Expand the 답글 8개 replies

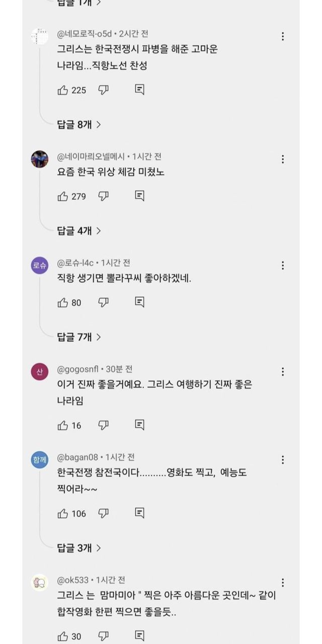pos(79,124)
